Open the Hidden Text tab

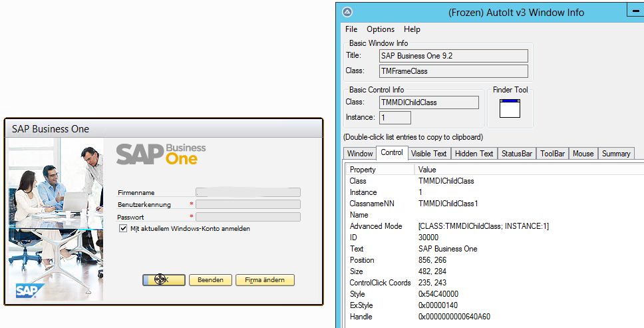(474, 154)
